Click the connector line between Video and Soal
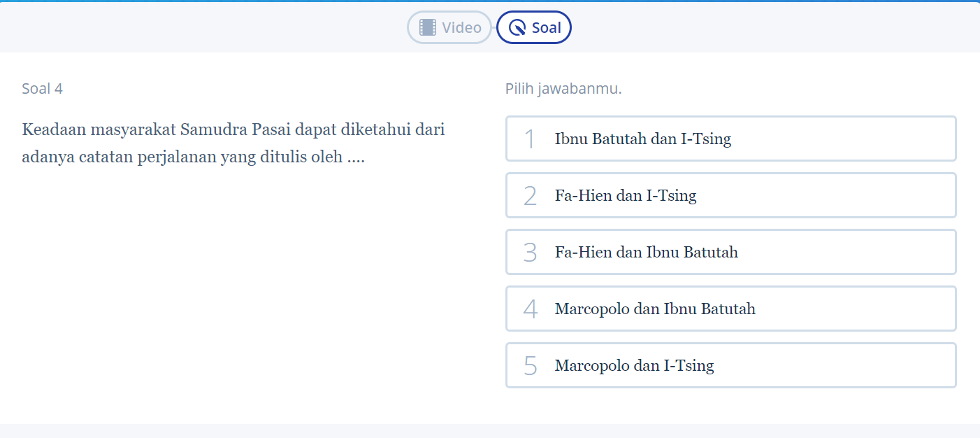The width and height of the screenshot is (980, 438). pyautogui.click(x=494, y=27)
